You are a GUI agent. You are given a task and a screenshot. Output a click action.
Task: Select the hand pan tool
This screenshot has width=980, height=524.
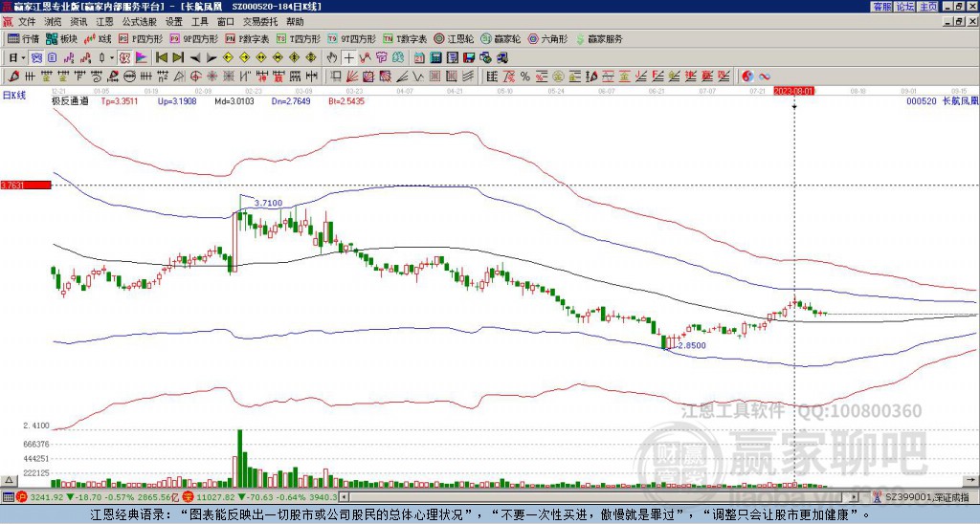(x=332, y=58)
